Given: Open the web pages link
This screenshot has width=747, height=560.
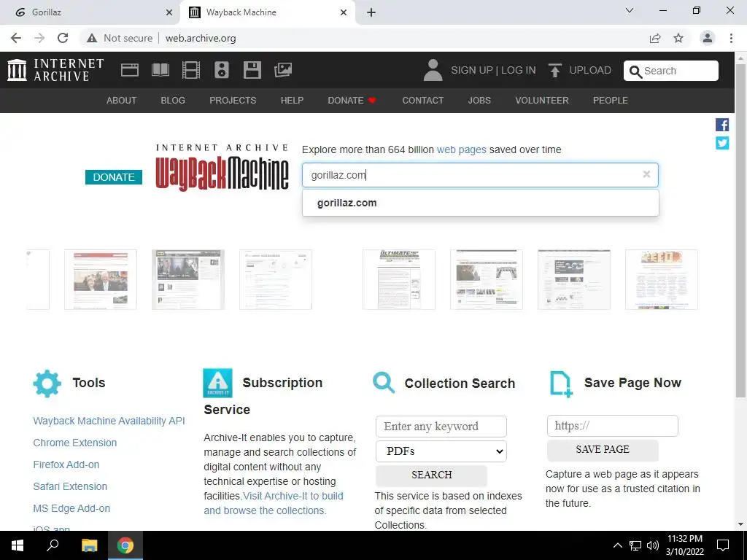Looking at the screenshot, I should point(461,149).
